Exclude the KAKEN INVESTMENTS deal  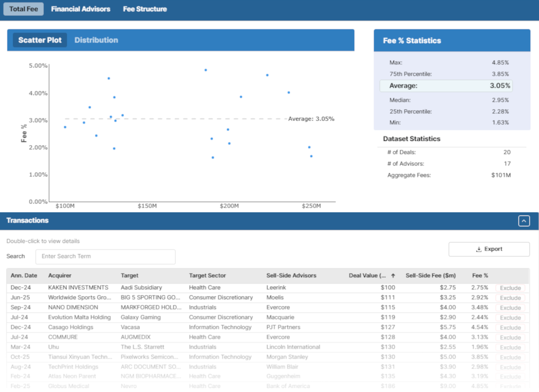click(510, 288)
